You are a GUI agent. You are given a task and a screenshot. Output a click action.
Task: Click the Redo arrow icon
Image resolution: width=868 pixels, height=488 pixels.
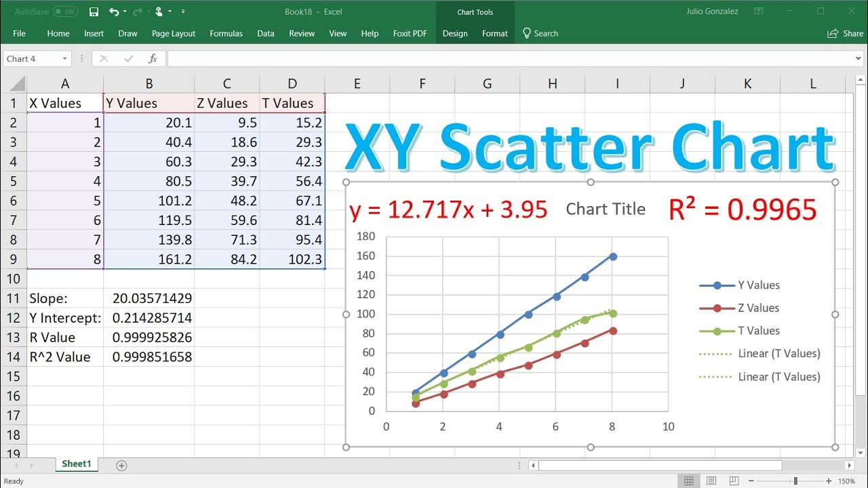[x=136, y=12]
